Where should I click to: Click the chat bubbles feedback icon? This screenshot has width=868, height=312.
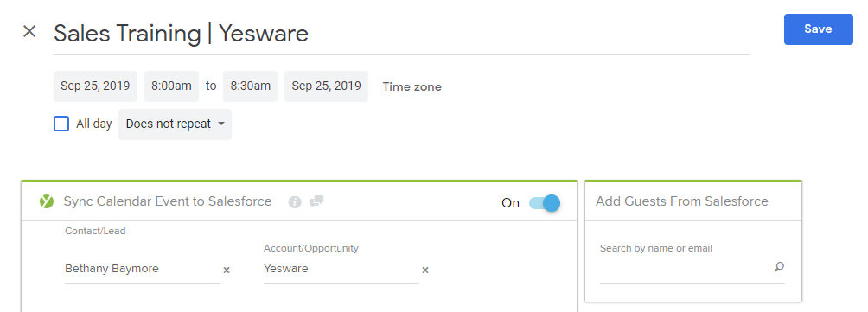point(316,201)
